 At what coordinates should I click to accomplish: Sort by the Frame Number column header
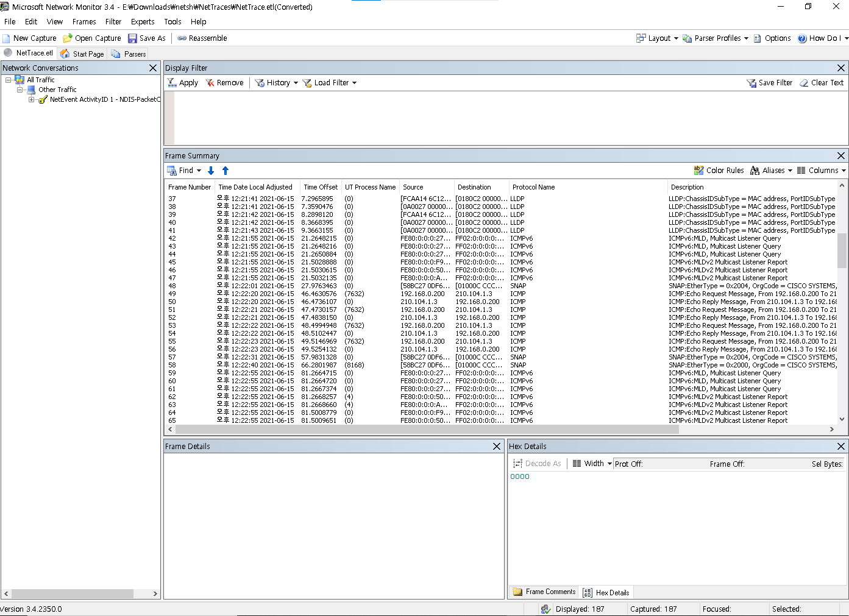(190, 187)
